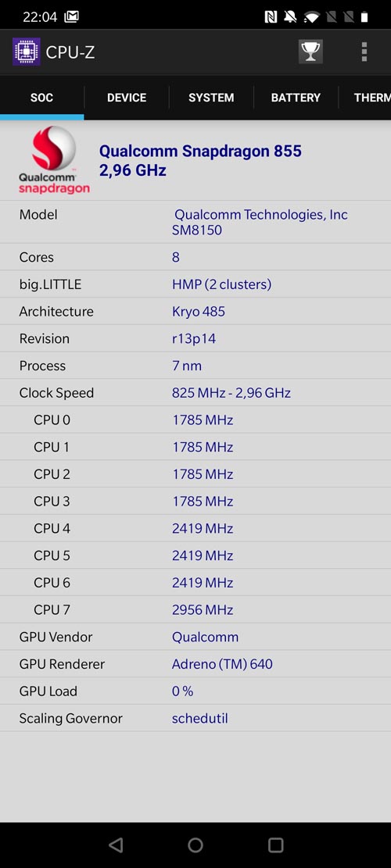Open the trophy benchmark icon
Image resolution: width=391 pixels, height=868 pixels.
(x=310, y=52)
